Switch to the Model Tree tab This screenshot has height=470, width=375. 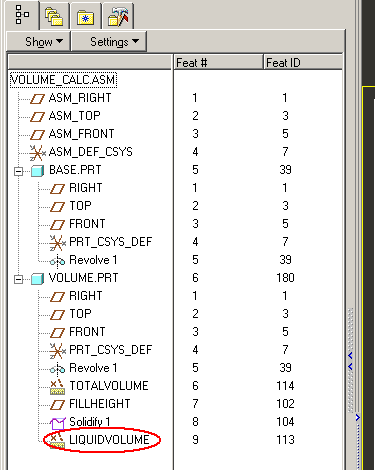click(22, 15)
